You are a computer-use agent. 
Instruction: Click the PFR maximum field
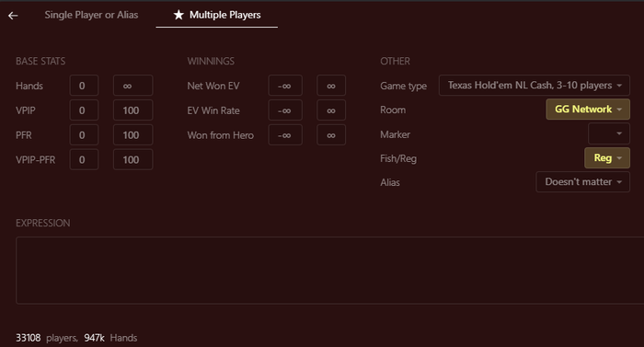133,135
